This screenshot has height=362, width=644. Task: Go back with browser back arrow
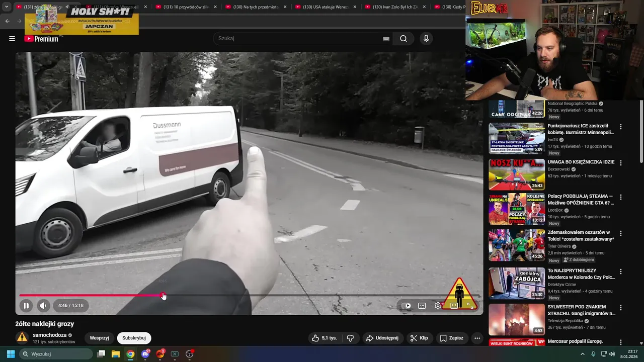(8, 21)
